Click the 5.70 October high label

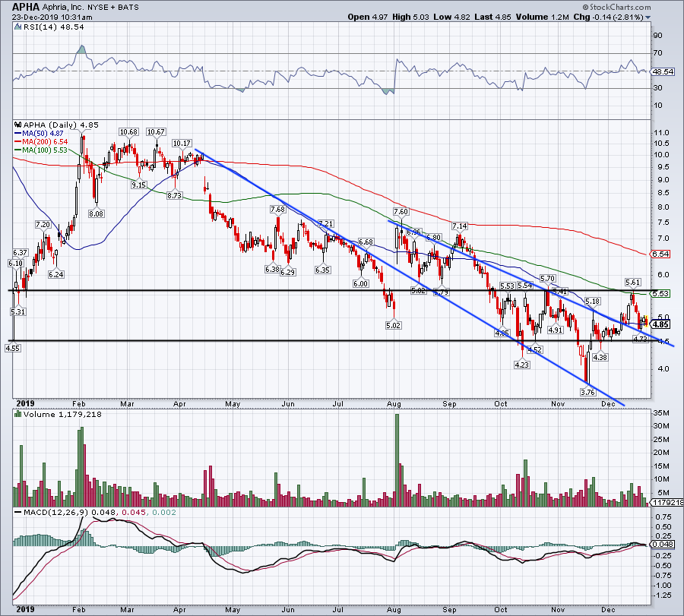coord(547,278)
